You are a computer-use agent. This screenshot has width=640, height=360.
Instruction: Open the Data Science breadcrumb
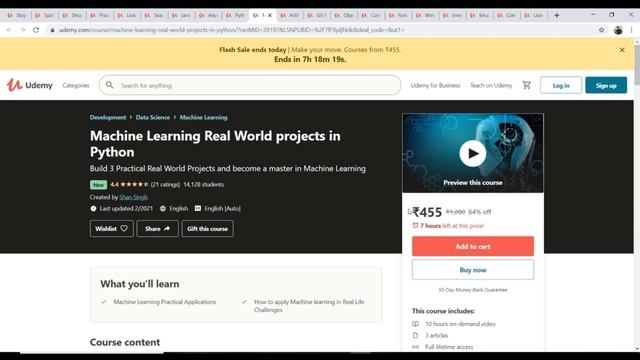coord(153,117)
